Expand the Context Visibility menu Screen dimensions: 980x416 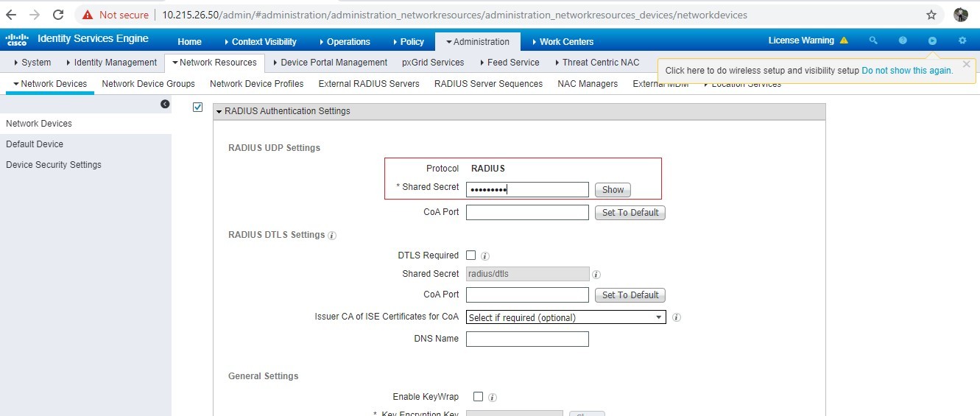point(261,42)
